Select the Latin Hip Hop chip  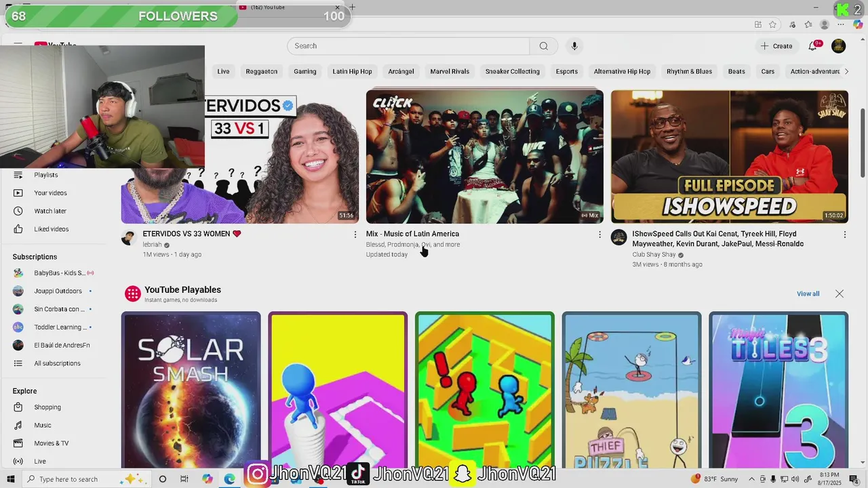(352, 71)
